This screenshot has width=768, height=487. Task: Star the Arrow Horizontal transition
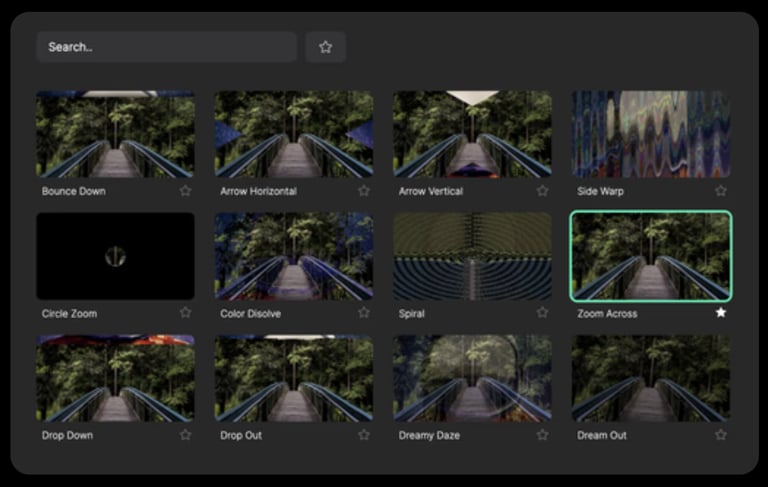coord(364,191)
